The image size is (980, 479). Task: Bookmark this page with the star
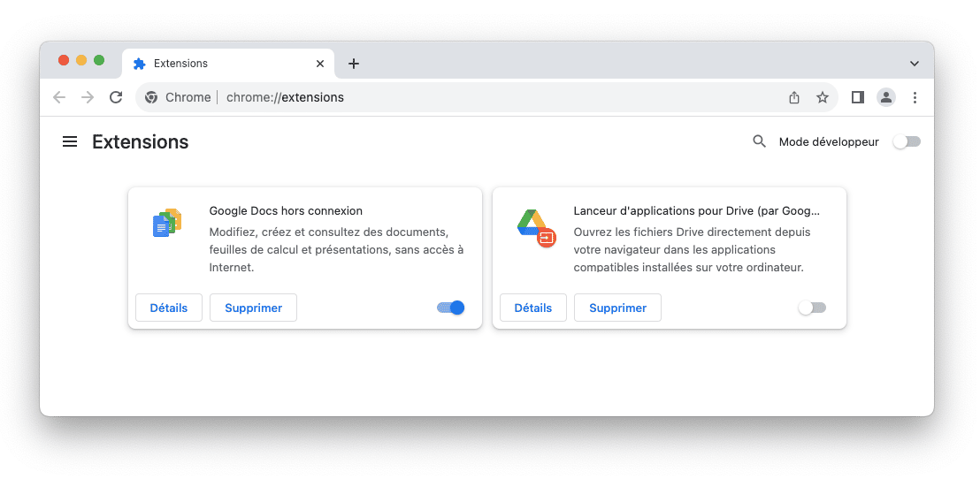pyautogui.click(x=823, y=97)
